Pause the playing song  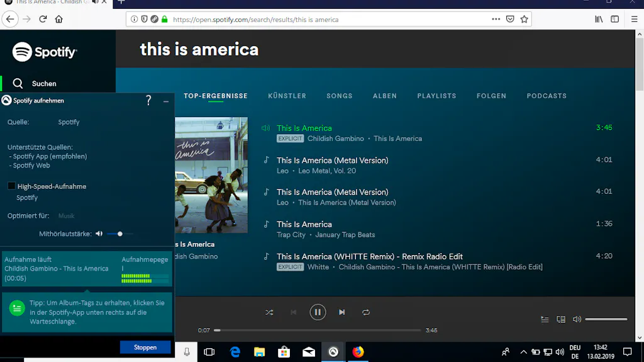pos(318,312)
